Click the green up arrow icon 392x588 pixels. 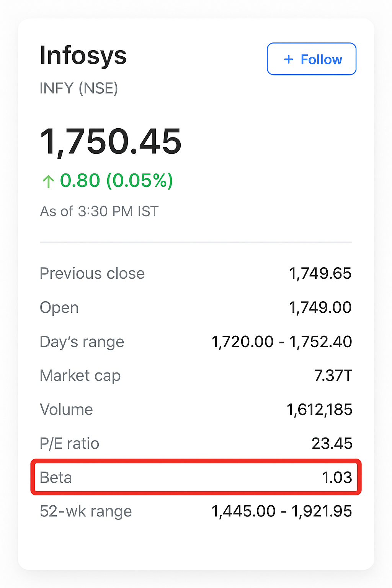pos(48,181)
